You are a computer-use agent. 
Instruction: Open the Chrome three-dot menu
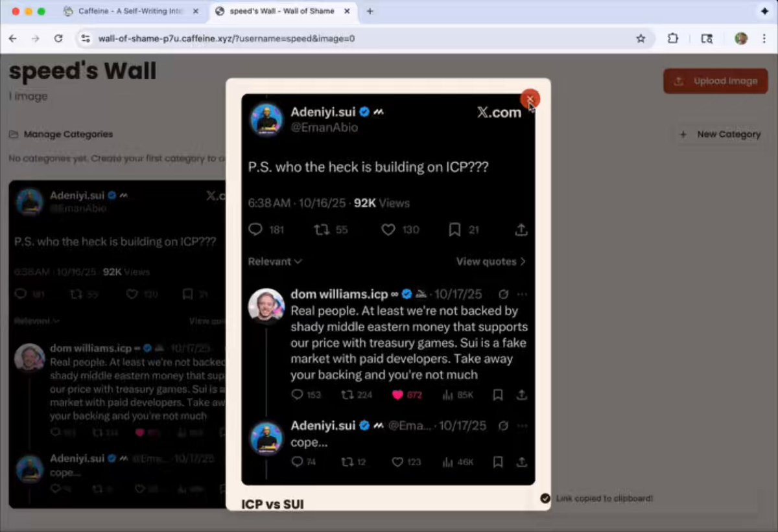click(764, 39)
